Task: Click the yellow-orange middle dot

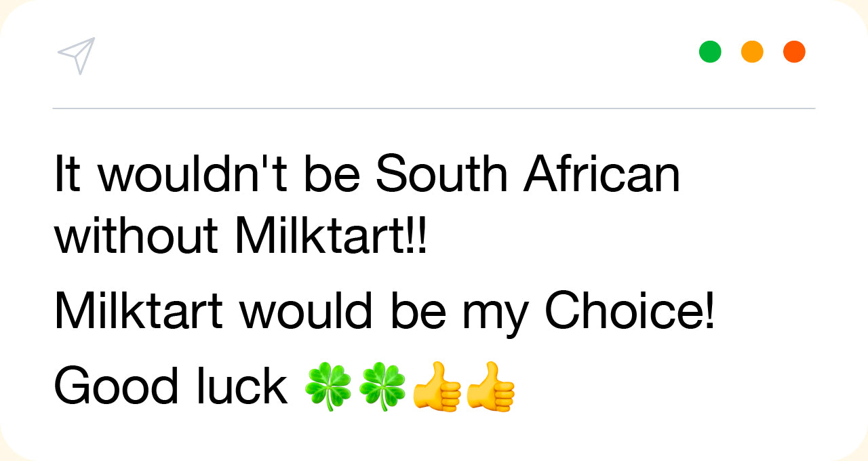Action: pyautogui.click(x=752, y=52)
